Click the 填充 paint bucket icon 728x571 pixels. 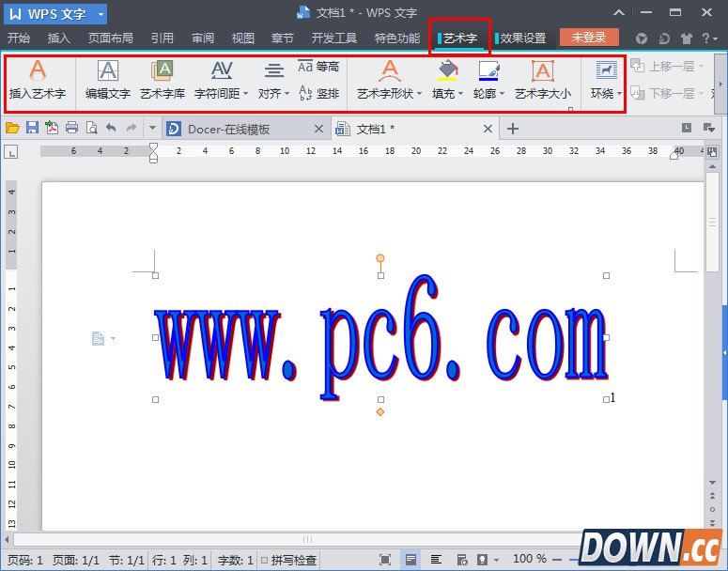tap(447, 71)
